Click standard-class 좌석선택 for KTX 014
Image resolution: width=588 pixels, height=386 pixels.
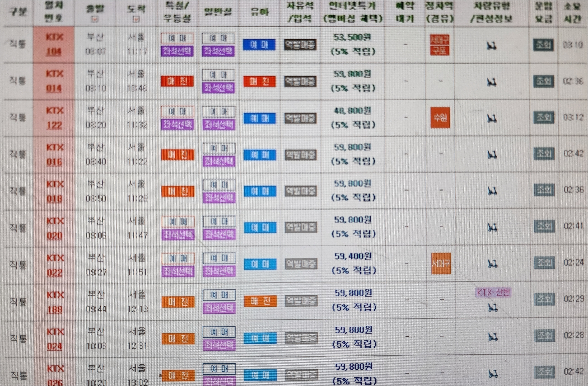click(x=218, y=88)
